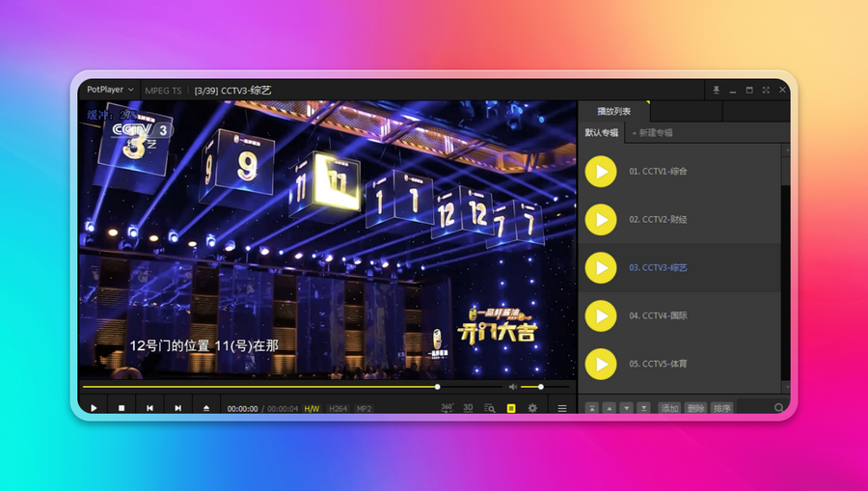Stop playback with the stop button
The width and height of the screenshot is (868, 491).
click(x=122, y=408)
